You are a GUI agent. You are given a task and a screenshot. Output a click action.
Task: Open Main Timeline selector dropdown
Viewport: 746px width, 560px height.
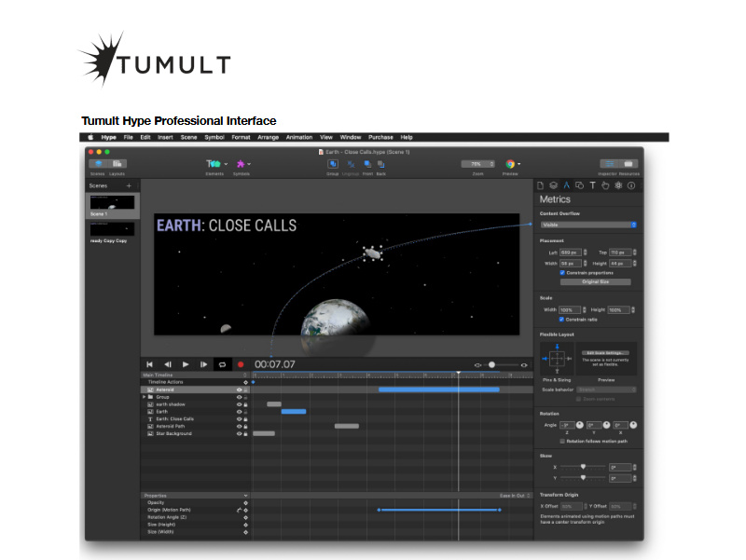(x=195, y=376)
